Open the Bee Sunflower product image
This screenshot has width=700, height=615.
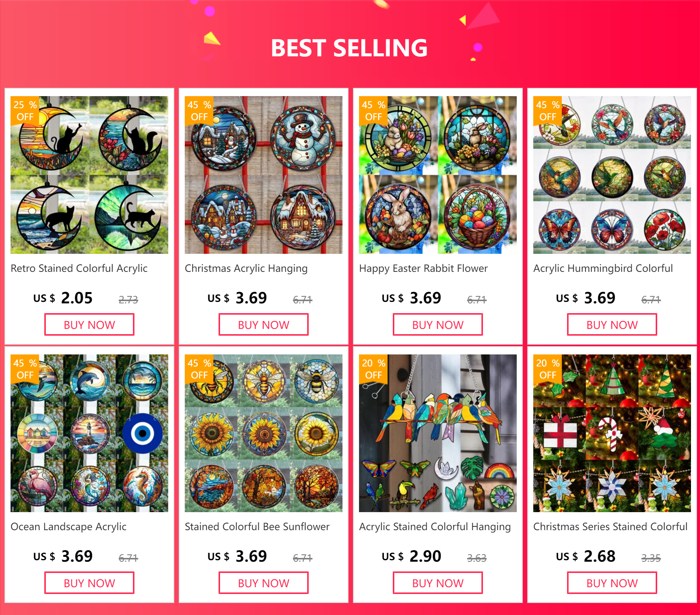(x=264, y=433)
